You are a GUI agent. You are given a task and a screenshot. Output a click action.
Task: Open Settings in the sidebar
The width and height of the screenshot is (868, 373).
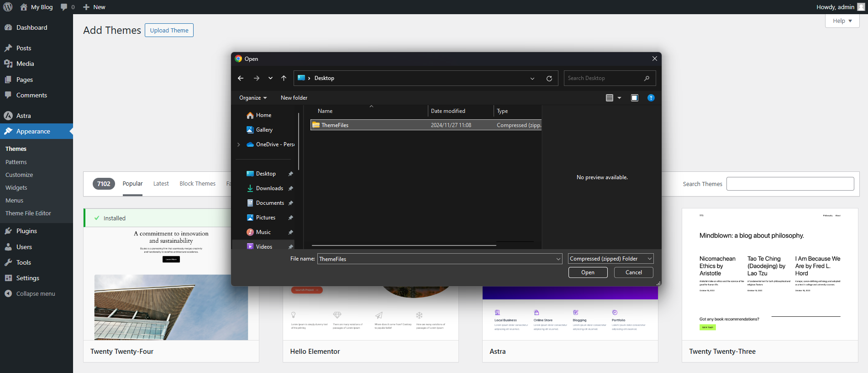[x=27, y=278]
